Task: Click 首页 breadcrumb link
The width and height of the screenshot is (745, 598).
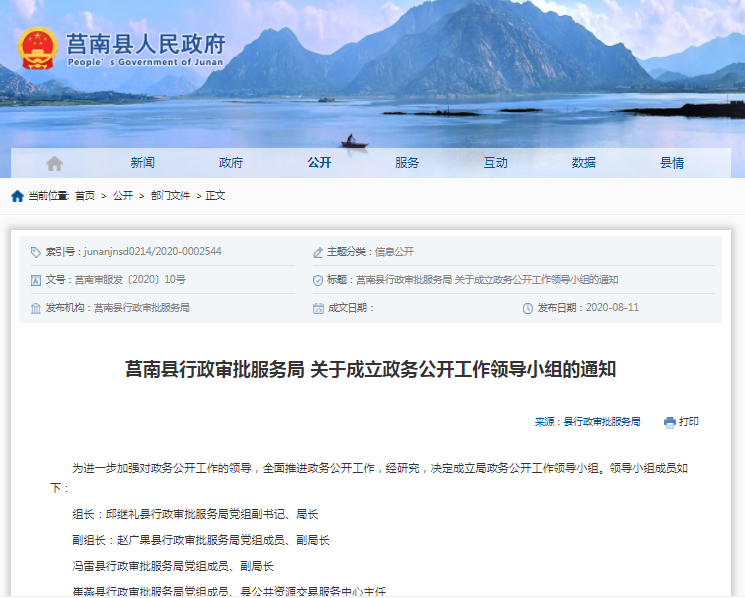Action: click(85, 196)
